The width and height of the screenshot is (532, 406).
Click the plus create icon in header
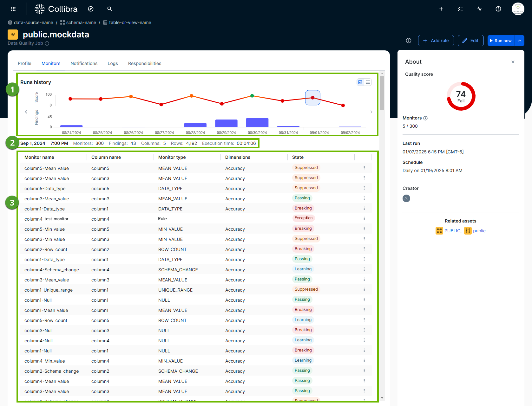pos(441,9)
